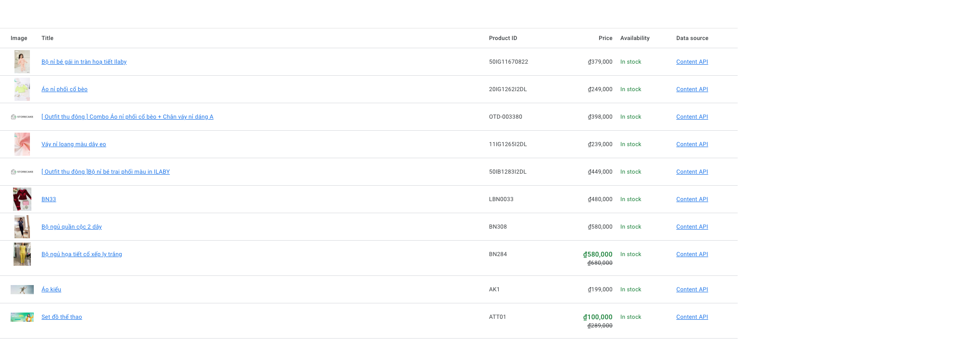
Task: Click the Availability column header
Action: [x=635, y=38]
